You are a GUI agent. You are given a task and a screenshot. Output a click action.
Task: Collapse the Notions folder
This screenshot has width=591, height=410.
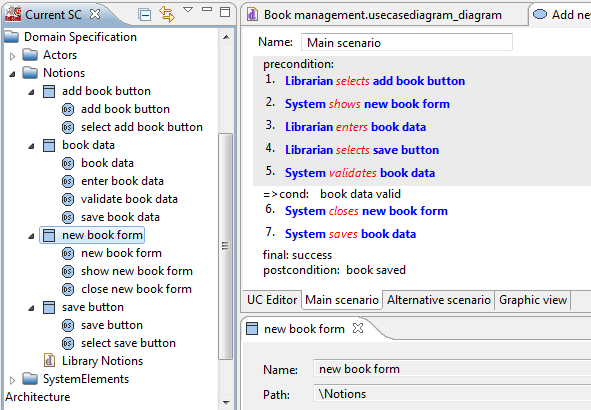click(12, 74)
